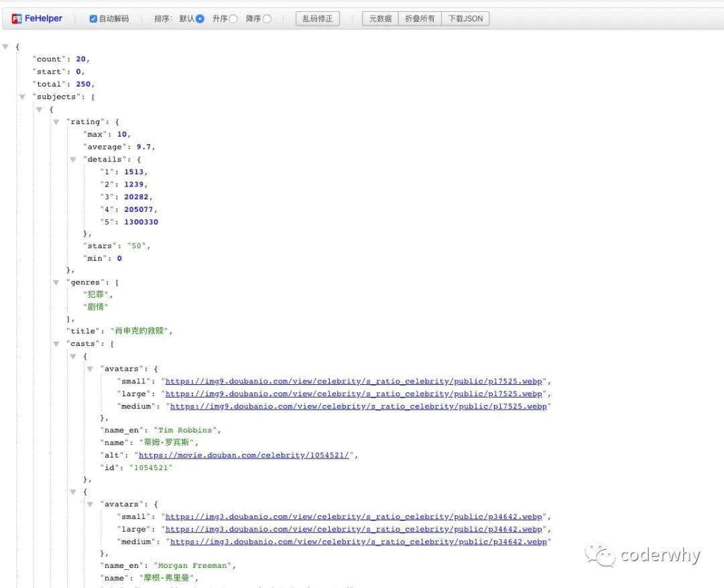Click the details value 205077
This screenshot has height=588, width=724.
click(x=139, y=209)
